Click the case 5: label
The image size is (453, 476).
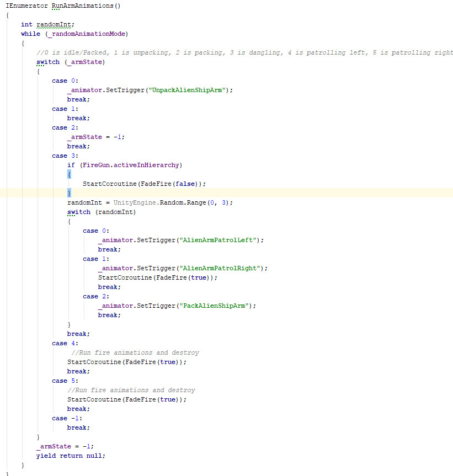click(65, 381)
